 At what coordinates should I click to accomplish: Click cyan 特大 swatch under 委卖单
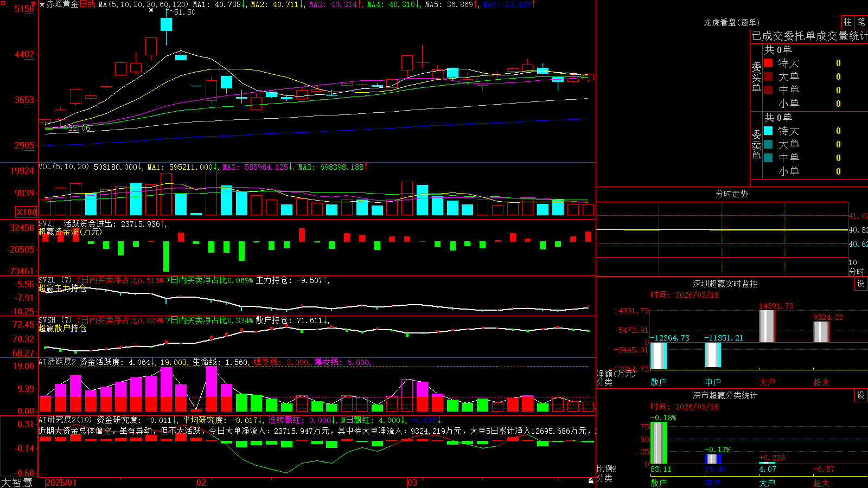point(768,131)
